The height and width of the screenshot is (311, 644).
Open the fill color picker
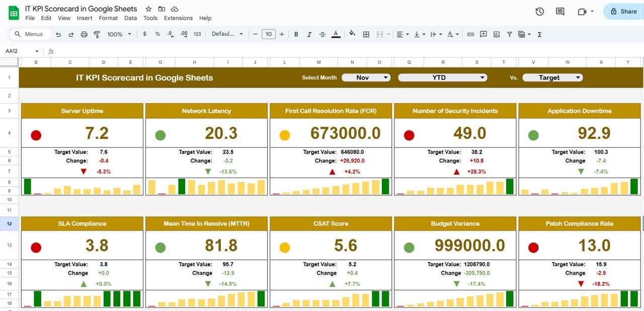[352, 34]
